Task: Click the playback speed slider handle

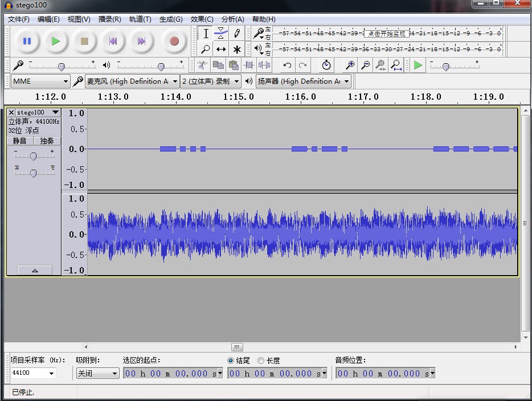Action: [446, 67]
